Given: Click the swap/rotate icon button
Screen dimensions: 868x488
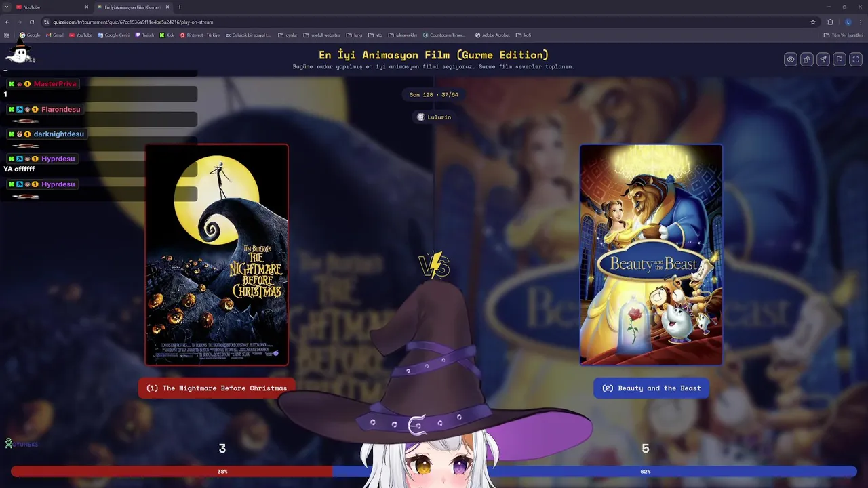Looking at the screenshot, I should (x=806, y=60).
